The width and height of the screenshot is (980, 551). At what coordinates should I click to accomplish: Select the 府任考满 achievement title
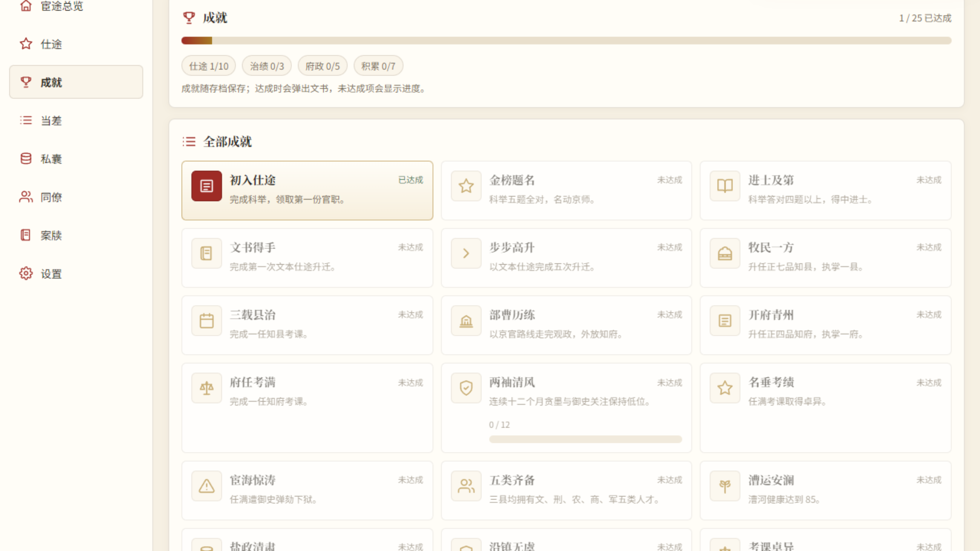pos(253,382)
